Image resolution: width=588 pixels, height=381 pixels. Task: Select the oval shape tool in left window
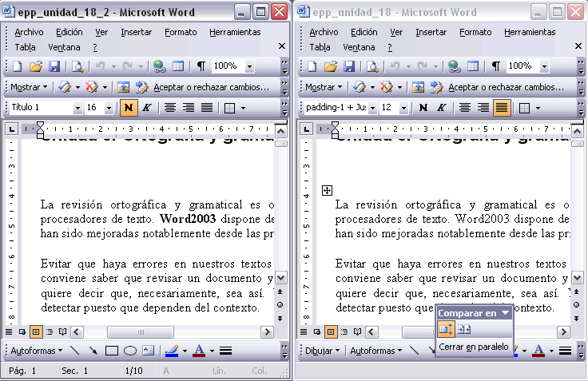[x=129, y=350]
